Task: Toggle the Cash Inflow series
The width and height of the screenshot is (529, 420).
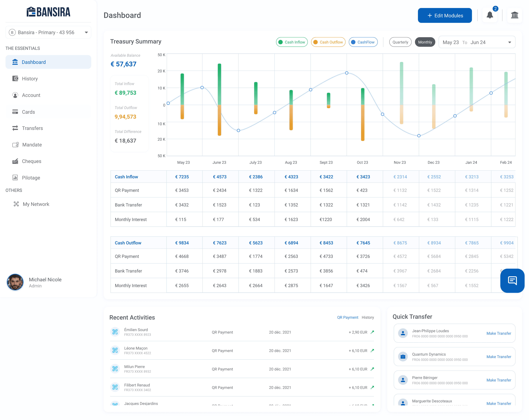Action: tap(291, 42)
